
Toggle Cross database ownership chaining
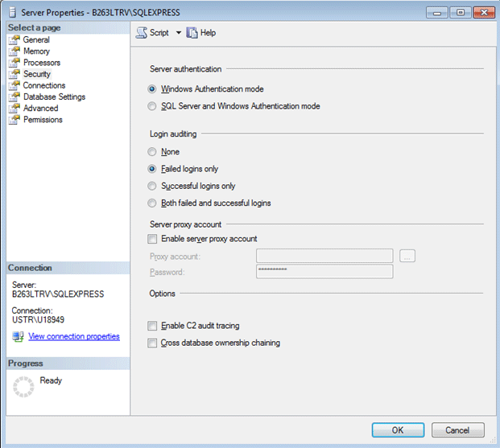(x=153, y=343)
